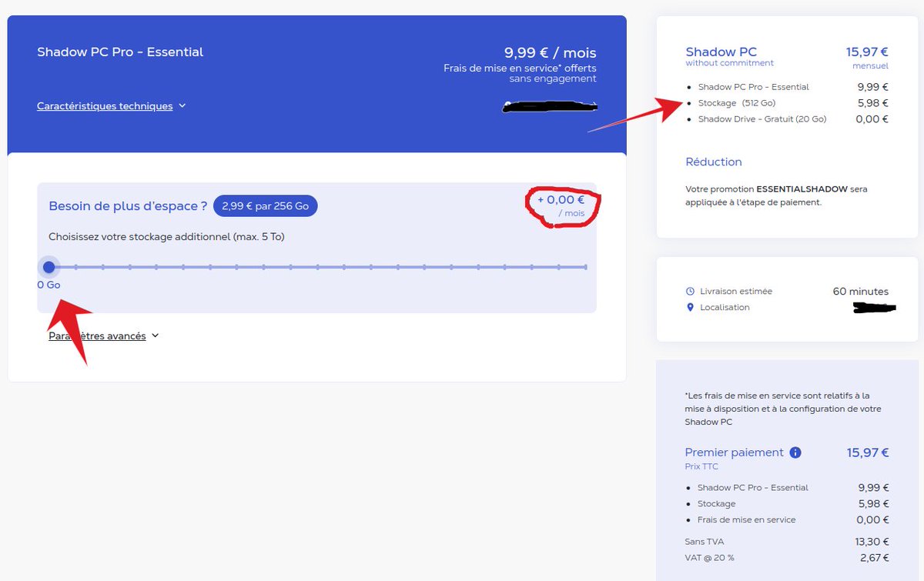This screenshot has width=924, height=581.
Task: Click the 2,67 € VAT amount
Action: pos(875,558)
